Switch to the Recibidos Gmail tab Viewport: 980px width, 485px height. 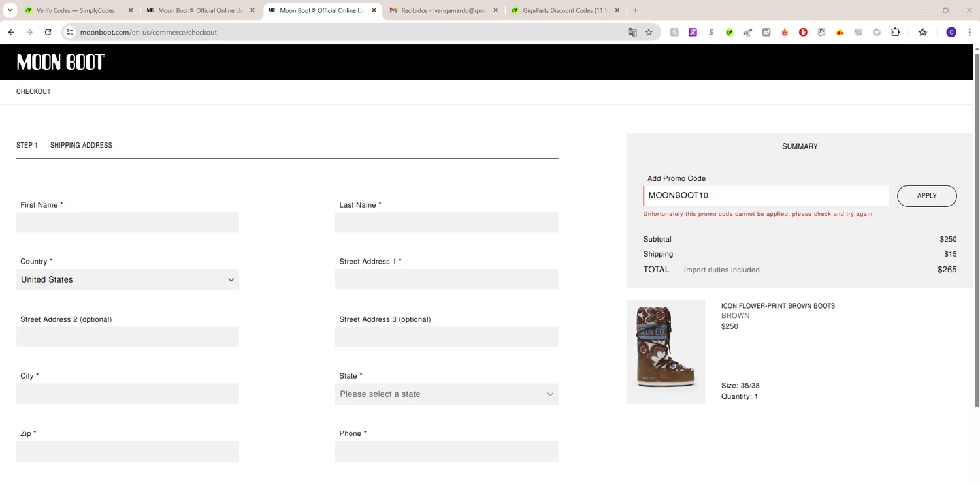[x=443, y=10]
